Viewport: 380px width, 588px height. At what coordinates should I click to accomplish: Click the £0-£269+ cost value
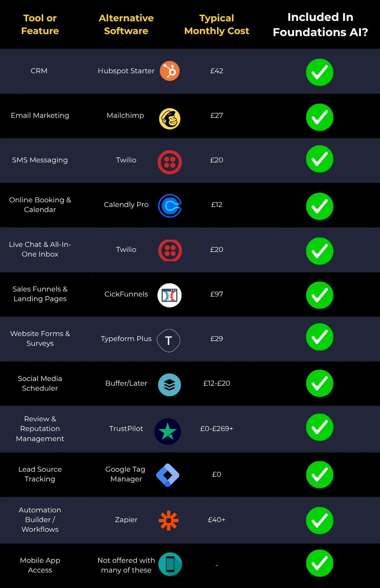click(217, 429)
